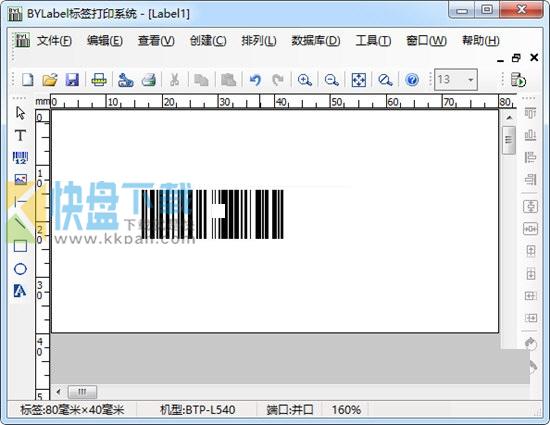Viewport: 550px width, 425px height.
Task: Restore the inner Label1 document window
Action: (x=516, y=58)
